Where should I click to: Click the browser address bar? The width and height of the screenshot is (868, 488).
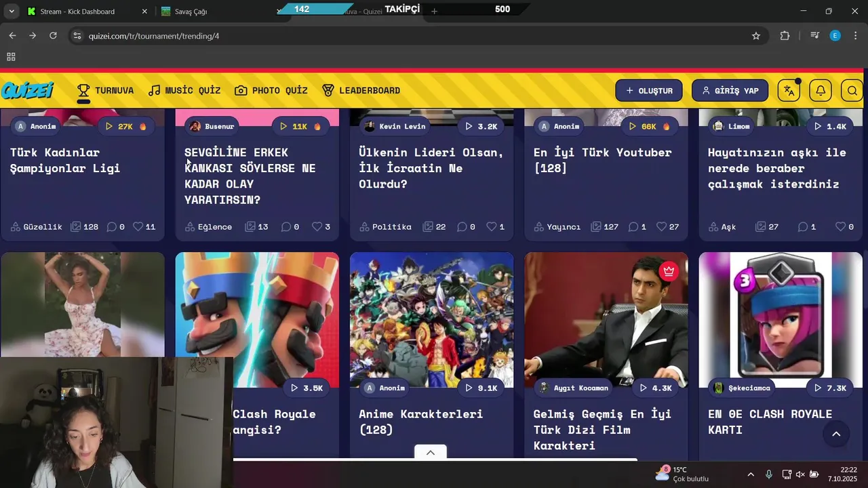point(414,36)
